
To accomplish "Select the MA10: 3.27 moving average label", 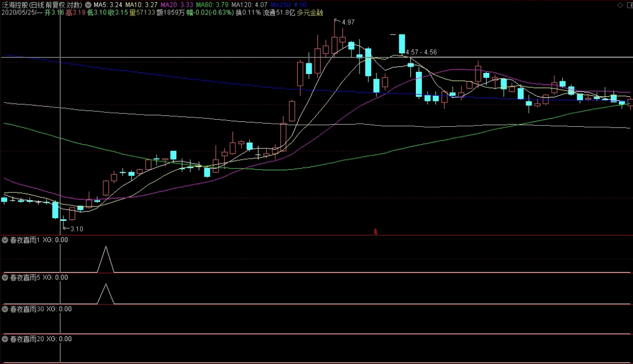I will pos(141,5).
